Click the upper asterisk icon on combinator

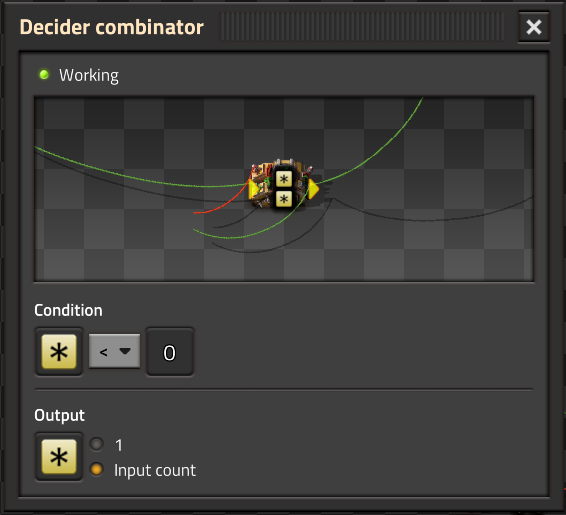click(284, 179)
